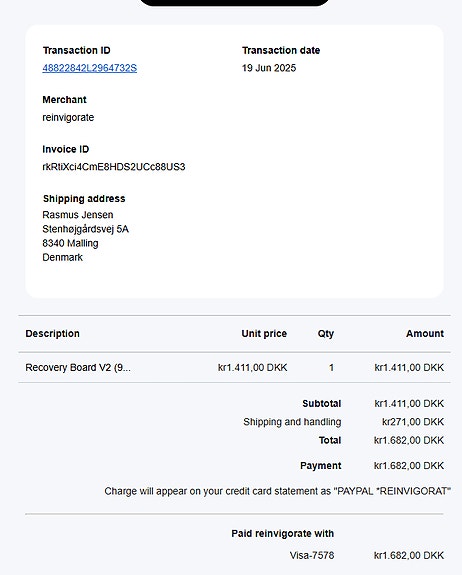Click the Transaction date value 19 Jun 2025
462x575 pixels.
click(269, 68)
